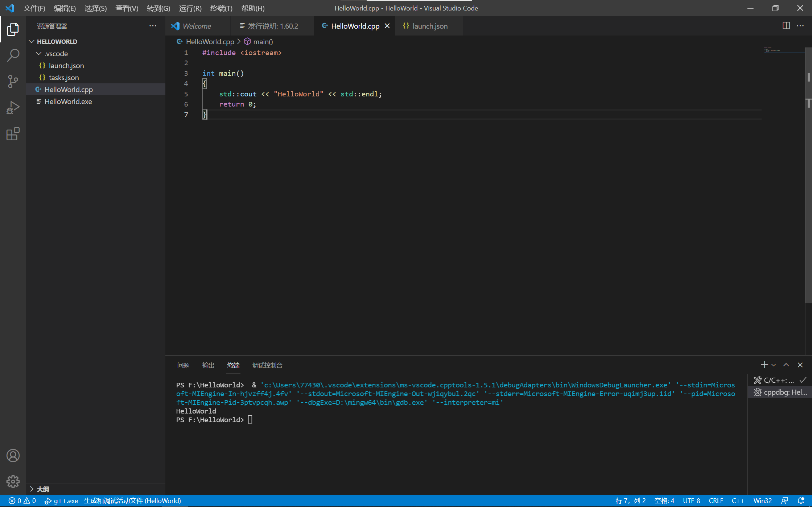Expand the Outline section
Image resolution: width=812 pixels, height=507 pixels.
[96, 489]
